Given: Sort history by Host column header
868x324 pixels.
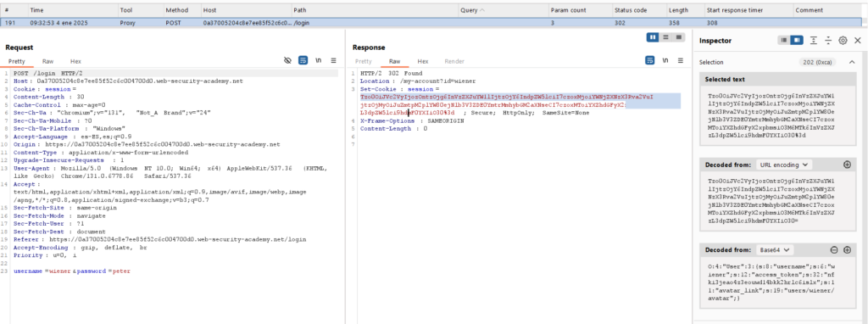Looking at the screenshot, I should point(246,10).
